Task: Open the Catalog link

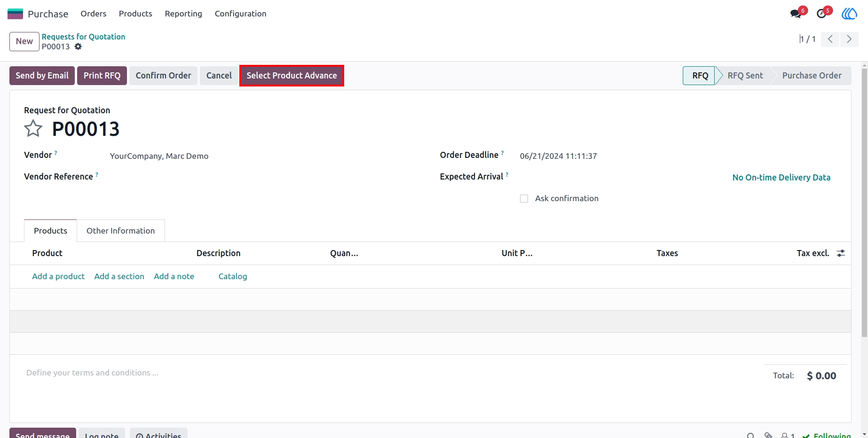Action: [232, 276]
